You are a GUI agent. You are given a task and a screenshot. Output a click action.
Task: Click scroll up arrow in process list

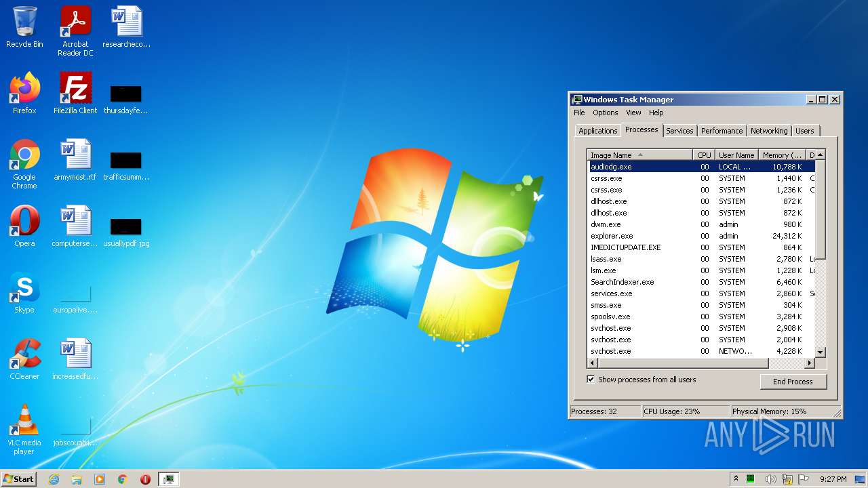[x=820, y=155]
